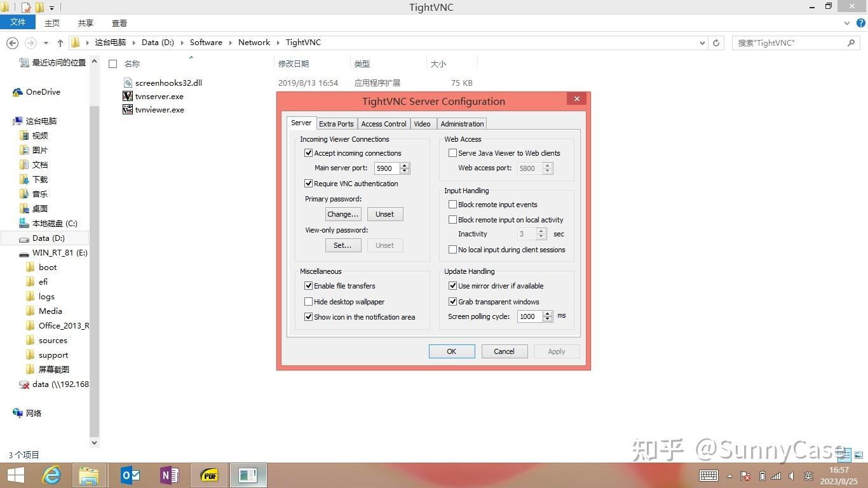Click inside the 搜索"TightVNC" search box
The height and width of the screenshot is (488, 868).
pyautogui.click(x=791, y=43)
